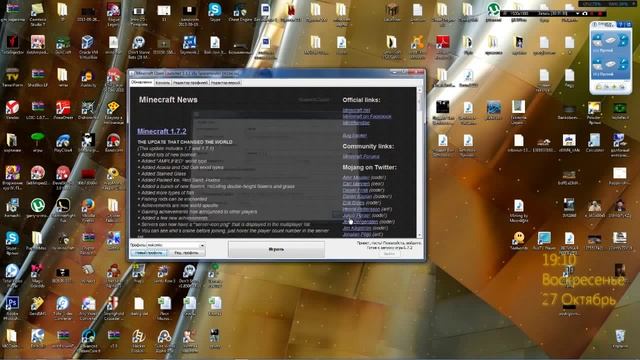This screenshot has width=640, height=360.
Task: Open the Oracle VM VirtualBox desktop shortcut
Action: [87, 46]
